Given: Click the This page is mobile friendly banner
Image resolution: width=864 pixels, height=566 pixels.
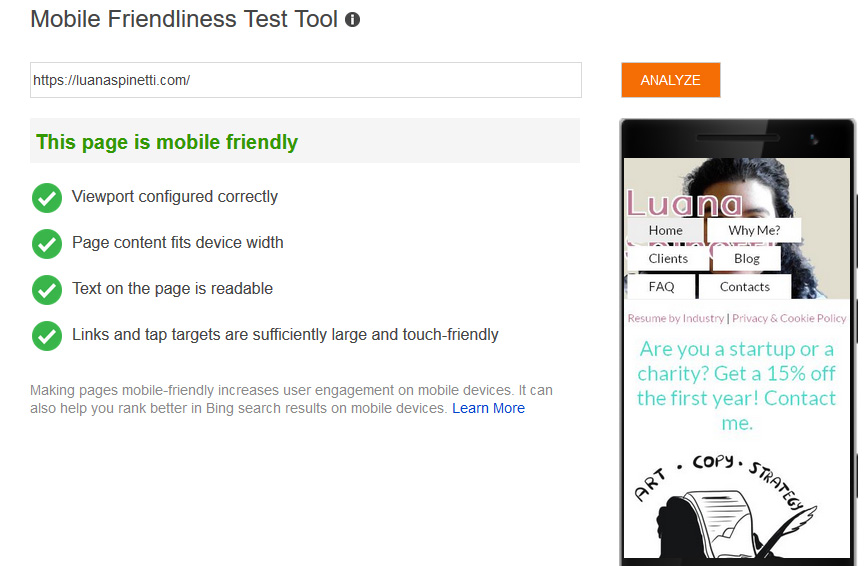Looking at the screenshot, I should [305, 141].
